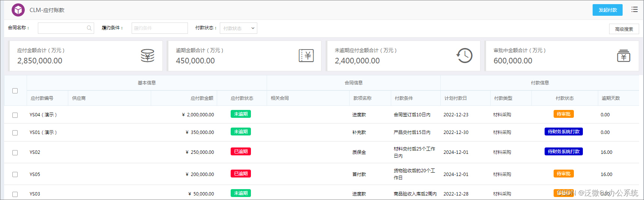The width and height of the screenshot is (644, 200).
Task: Click the clock history icon on non-overdue card
Action: [x=464, y=56]
